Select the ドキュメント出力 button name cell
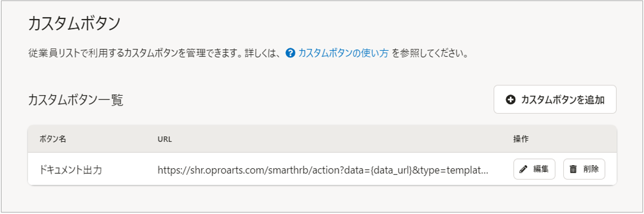The width and height of the screenshot is (644, 214). click(x=70, y=169)
